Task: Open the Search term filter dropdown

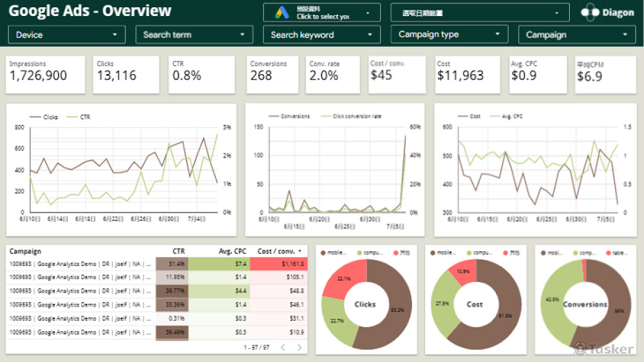Action: [x=194, y=35]
